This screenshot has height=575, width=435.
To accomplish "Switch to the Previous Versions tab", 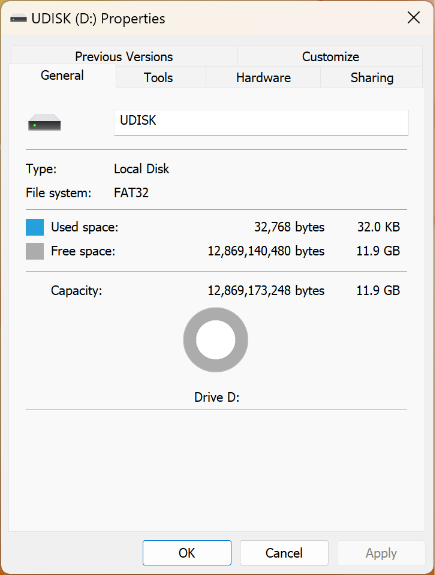I will point(124,56).
